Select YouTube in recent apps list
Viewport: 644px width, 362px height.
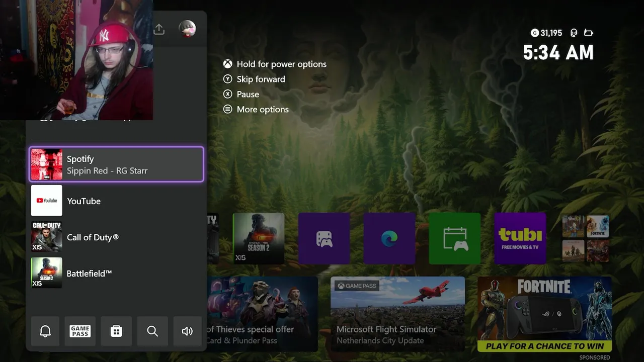tap(117, 201)
